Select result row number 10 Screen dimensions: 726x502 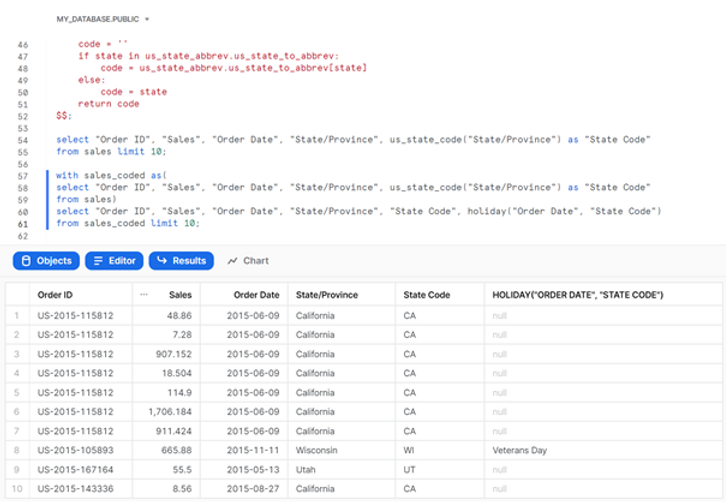17,489
